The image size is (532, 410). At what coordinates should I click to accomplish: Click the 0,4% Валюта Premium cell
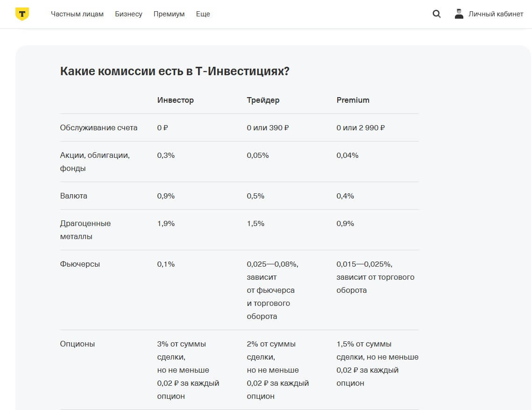click(345, 196)
